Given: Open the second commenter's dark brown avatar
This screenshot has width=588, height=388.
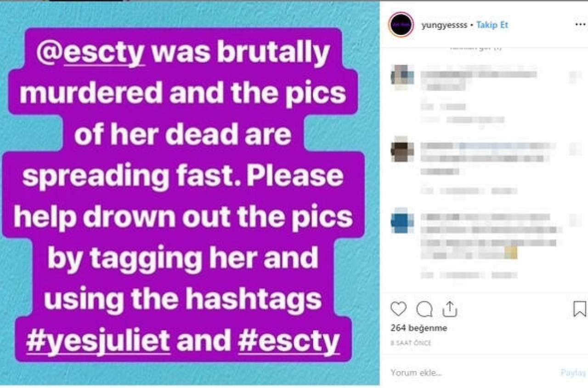Looking at the screenshot, I should 402,150.
